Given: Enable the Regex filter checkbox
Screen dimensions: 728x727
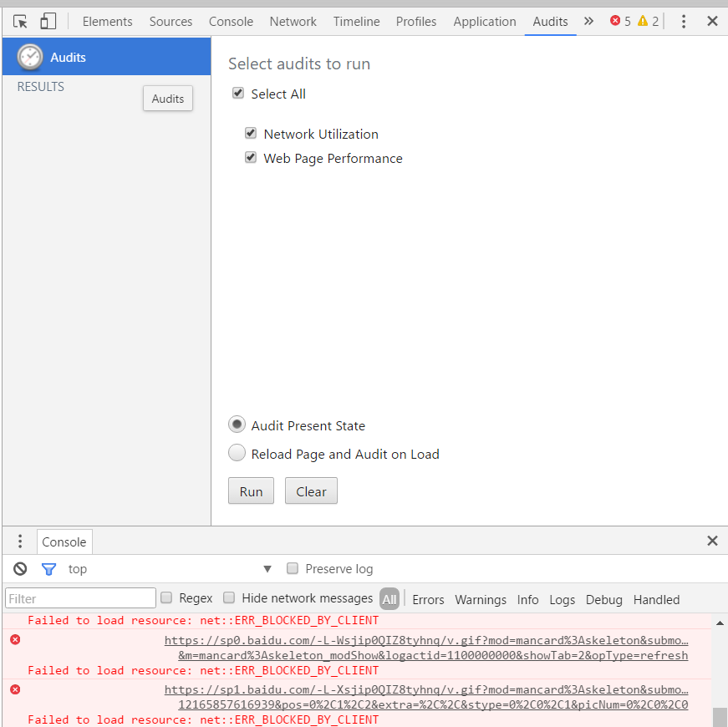Looking at the screenshot, I should click(166, 597).
